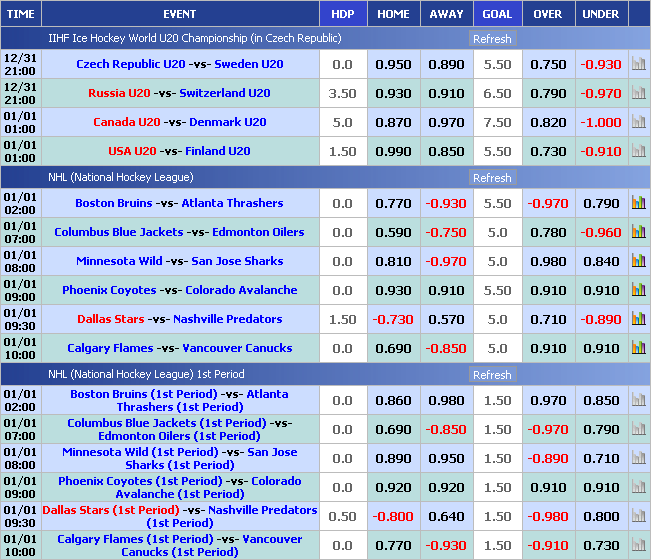651x560 pixels.
Task: View chart icon for Phoenix Coyotes full game
Action: point(638,290)
